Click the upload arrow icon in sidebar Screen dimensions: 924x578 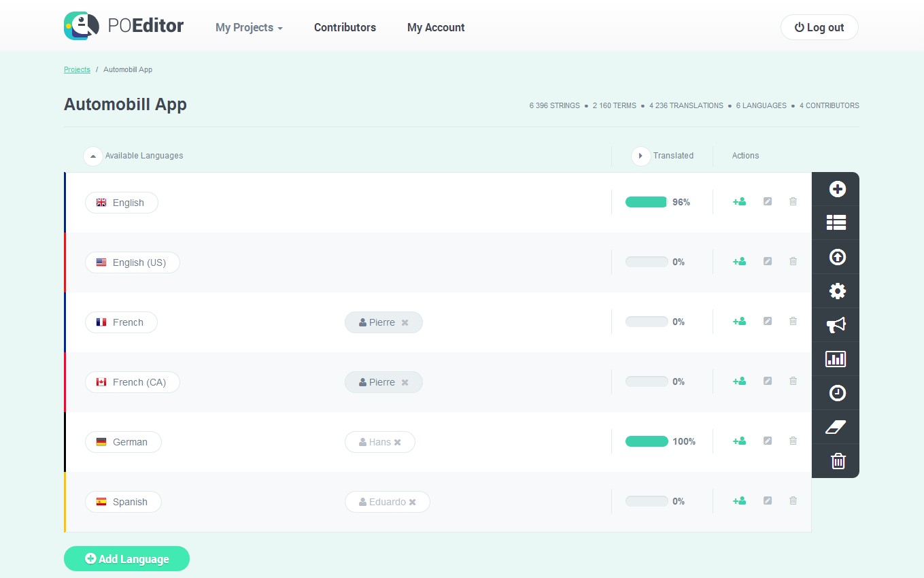(837, 257)
